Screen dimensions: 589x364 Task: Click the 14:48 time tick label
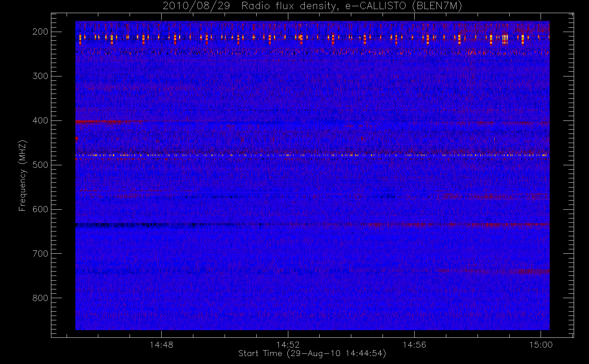pos(161,345)
